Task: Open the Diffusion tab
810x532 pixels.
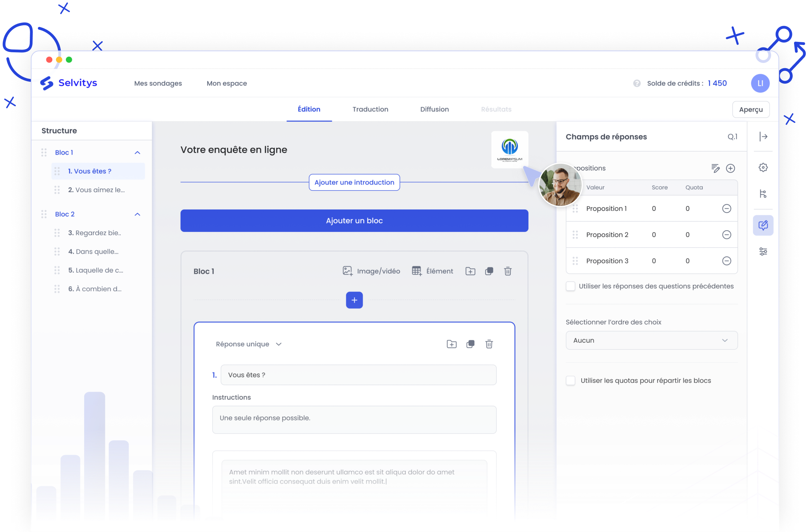Action: tap(434, 109)
